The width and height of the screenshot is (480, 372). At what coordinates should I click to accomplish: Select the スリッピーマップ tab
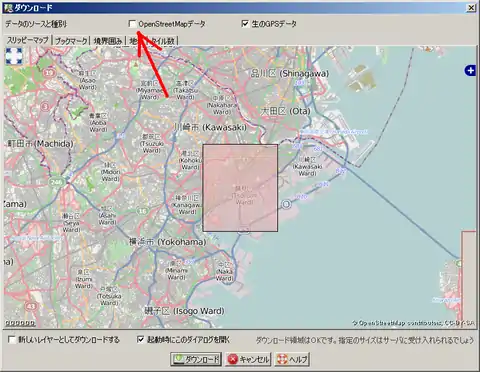point(28,40)
